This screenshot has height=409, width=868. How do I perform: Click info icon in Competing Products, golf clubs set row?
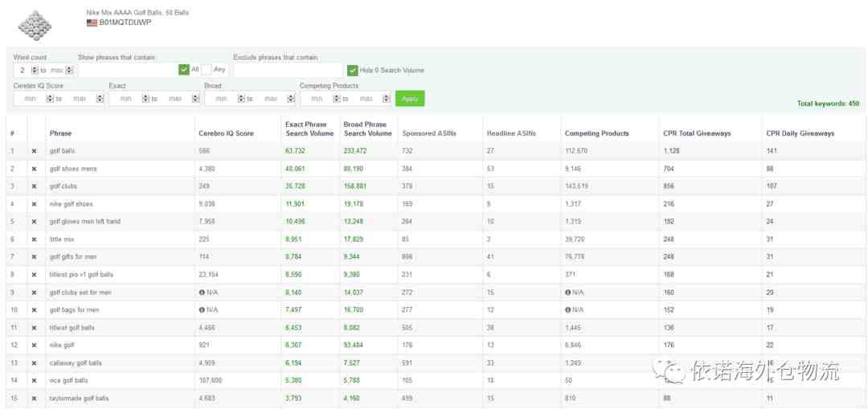click(568, 292)
